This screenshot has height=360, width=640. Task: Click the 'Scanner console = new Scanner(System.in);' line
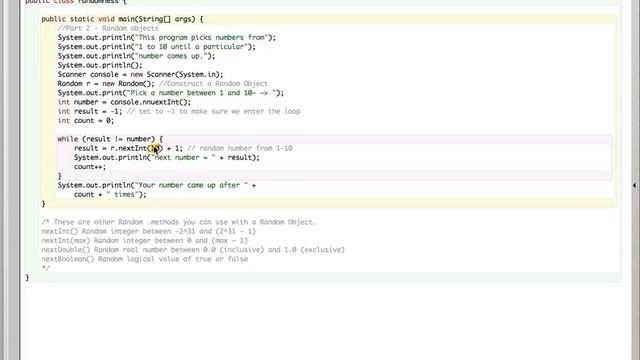click(x=140, y=75)
